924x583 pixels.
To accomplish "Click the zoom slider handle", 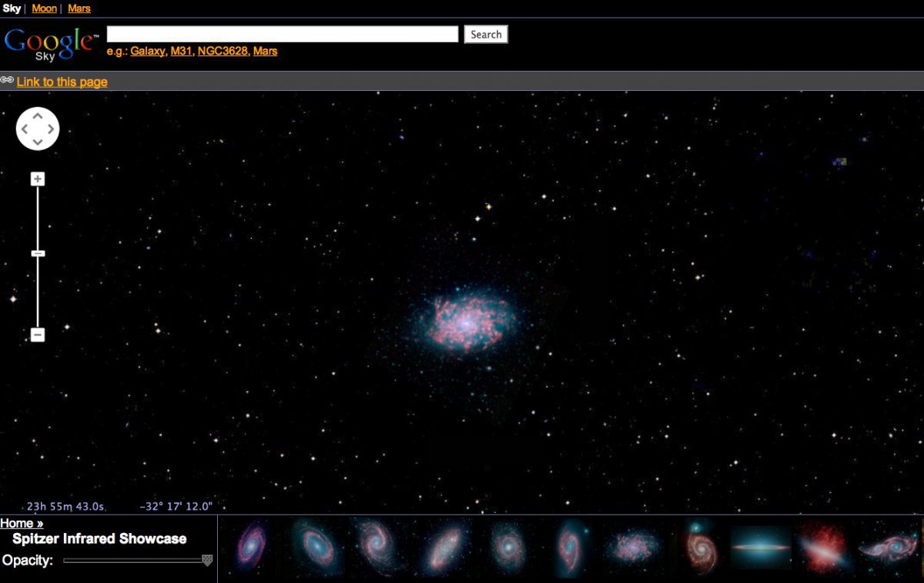I will pos(38,253).
